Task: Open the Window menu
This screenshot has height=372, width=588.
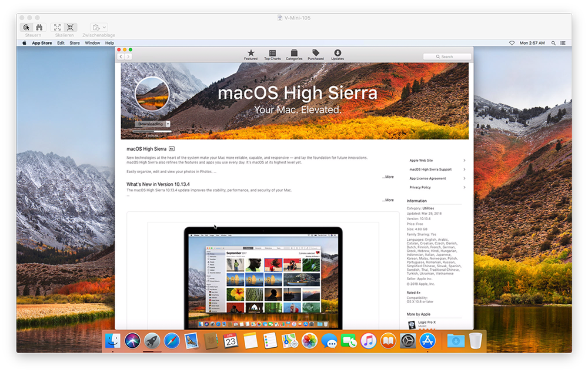Action: tap(92, 43)
